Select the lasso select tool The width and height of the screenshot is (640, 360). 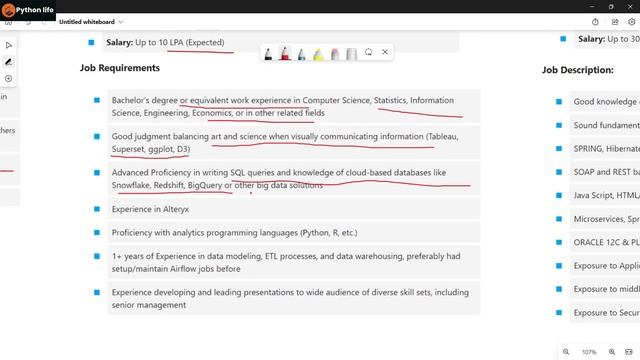[x=369, y=52]
